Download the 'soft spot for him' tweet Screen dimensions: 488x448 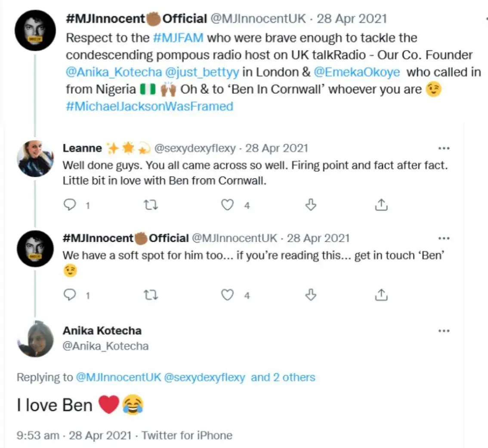point(311,295)
